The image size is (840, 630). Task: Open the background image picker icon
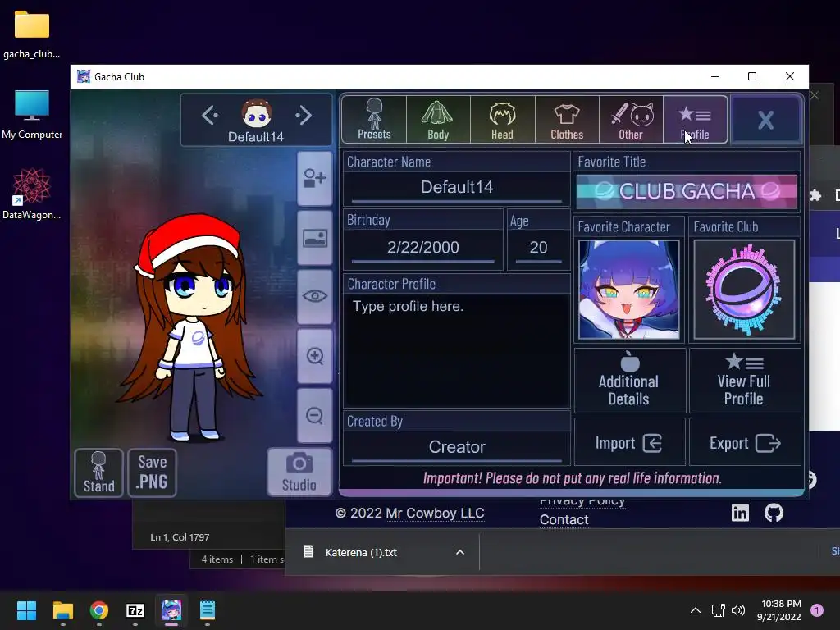315,238
